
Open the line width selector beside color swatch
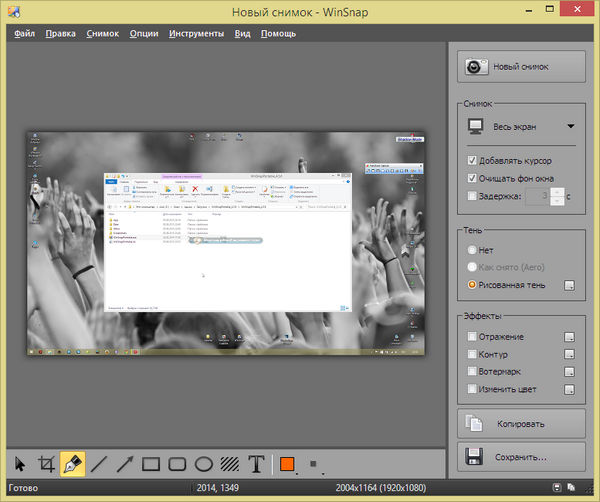(313, 464)
